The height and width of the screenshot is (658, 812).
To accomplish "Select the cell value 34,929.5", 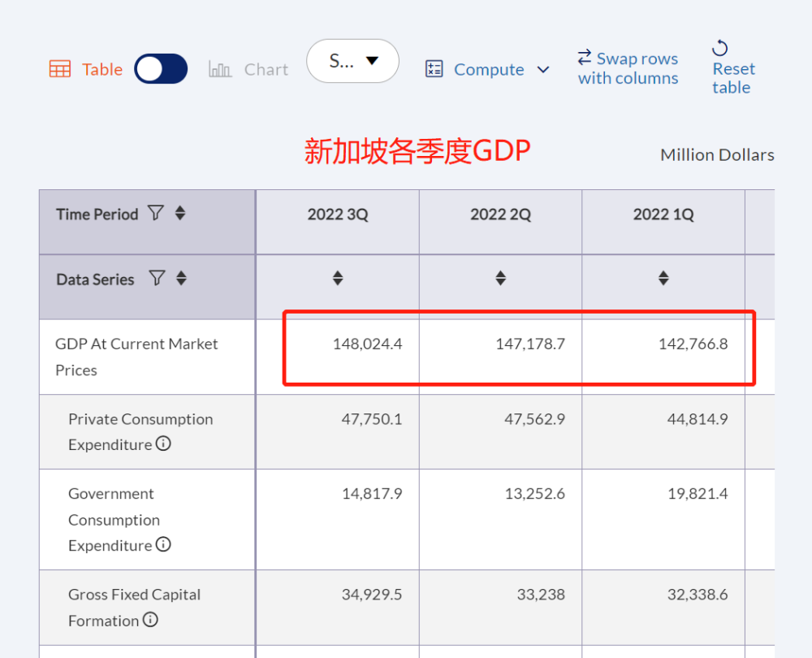I will (372, 595).
